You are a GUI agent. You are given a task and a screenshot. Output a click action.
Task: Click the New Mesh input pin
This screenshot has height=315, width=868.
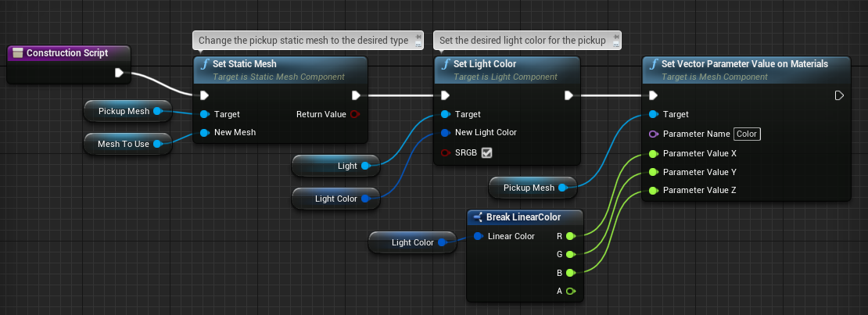204,132
